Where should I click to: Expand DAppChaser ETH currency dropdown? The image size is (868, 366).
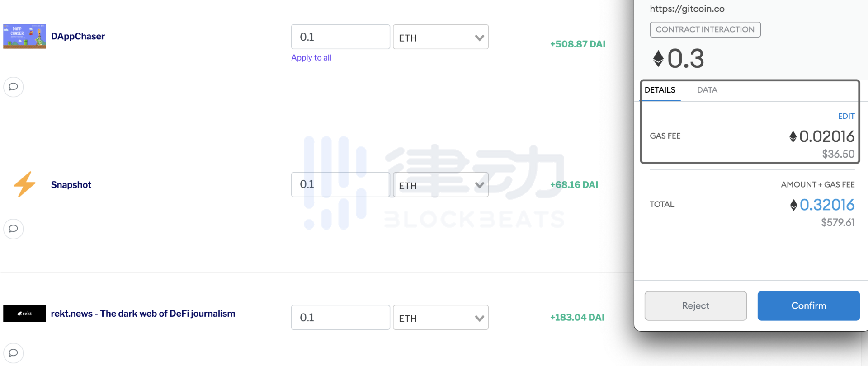coord(441,37)
